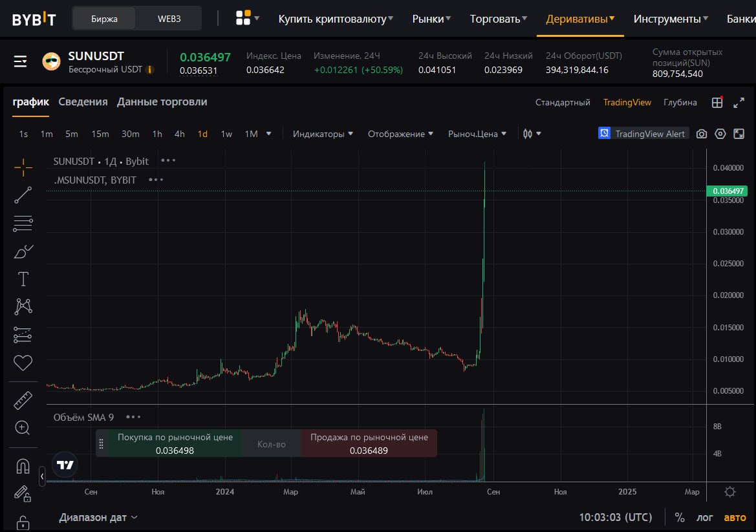Open the .MSUNUSDT series more-options dots

click(x=156, y=180)
